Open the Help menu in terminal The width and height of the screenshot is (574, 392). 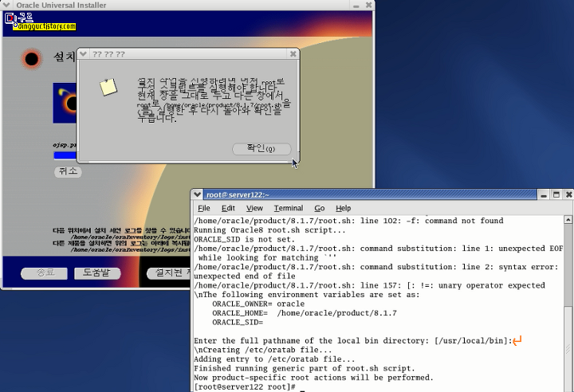click(x=343, y=208)
